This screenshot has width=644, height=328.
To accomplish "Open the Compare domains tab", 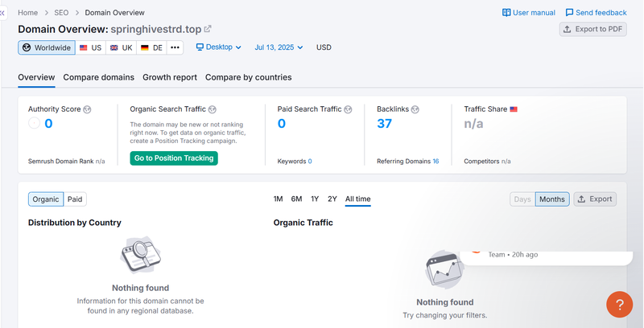I will click(x=98, y=77).
